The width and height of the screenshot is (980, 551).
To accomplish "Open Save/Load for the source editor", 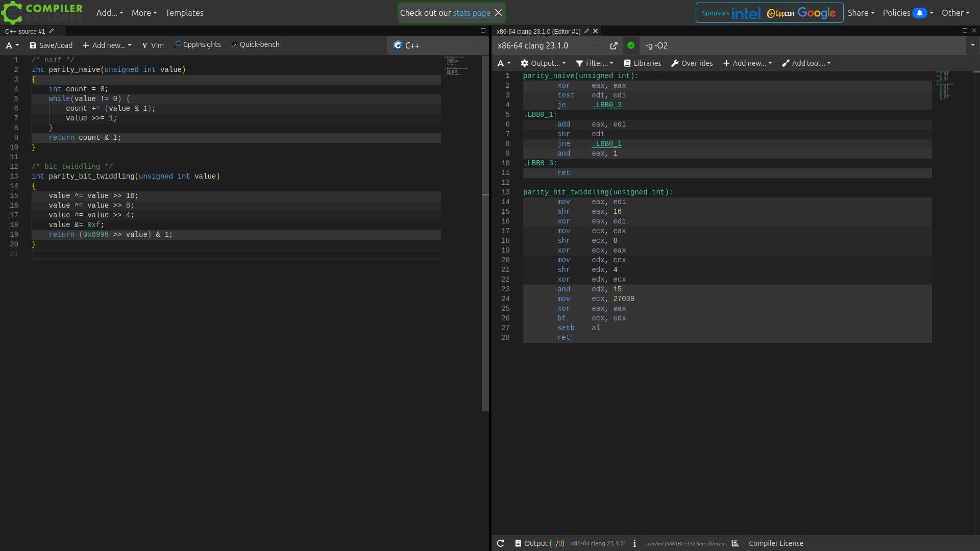I will pyautogui.click(x=51, y=45).
